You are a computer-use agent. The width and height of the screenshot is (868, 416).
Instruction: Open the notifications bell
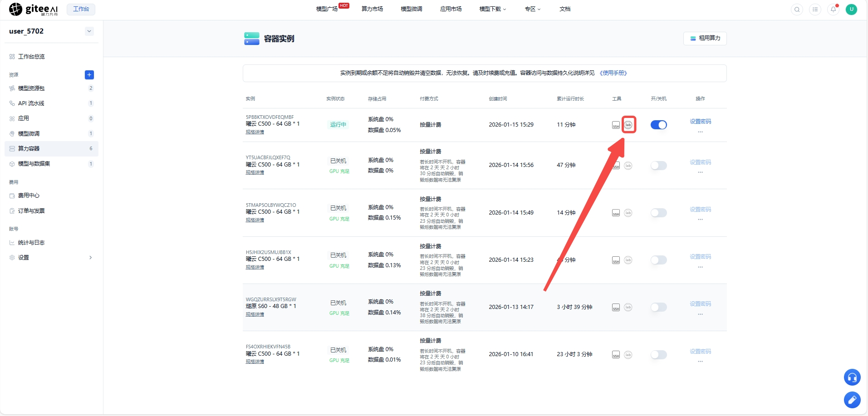click(x=833, y=10)
